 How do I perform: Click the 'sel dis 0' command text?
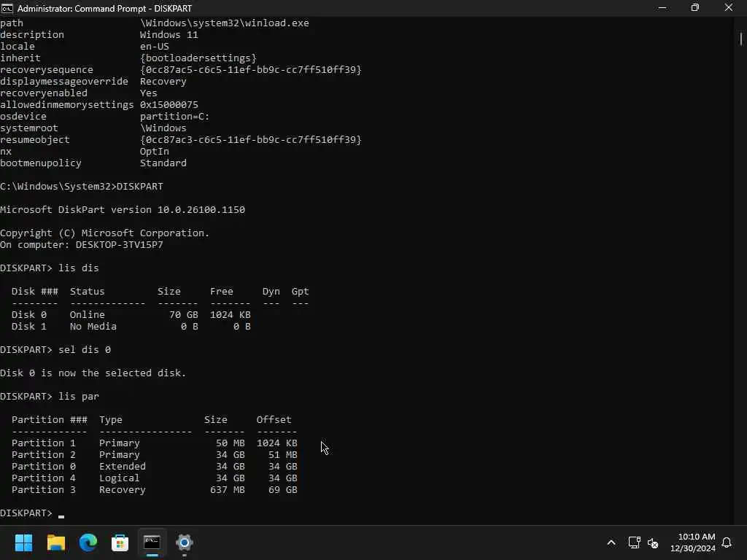pyautogui.click(x=85, y=349)
